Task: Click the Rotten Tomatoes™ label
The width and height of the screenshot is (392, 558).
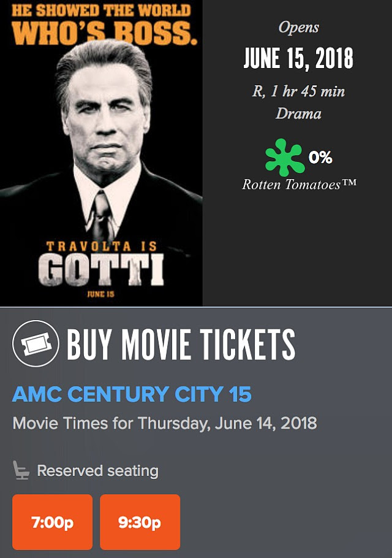Action: coord(299,185)
